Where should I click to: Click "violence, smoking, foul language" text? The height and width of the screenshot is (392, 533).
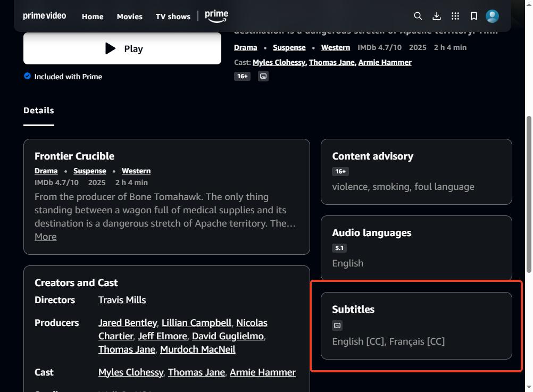click(403, 187)
